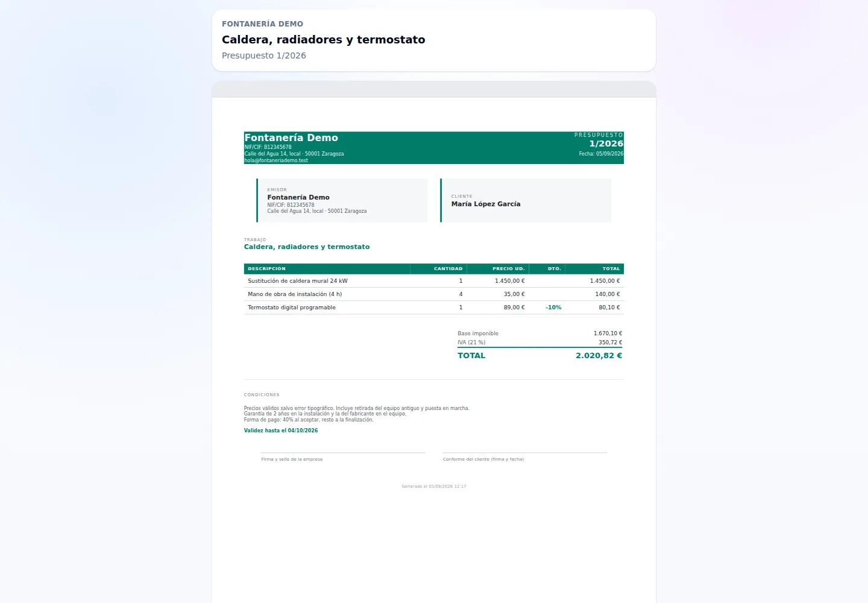Click 'Firma y sello de la empresa' caption
This screenshot has height=603, width=868.
292,459
